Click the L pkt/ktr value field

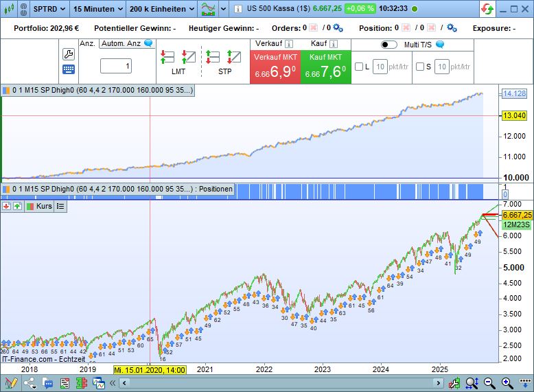pyautogui.click(x=380, y=67)
